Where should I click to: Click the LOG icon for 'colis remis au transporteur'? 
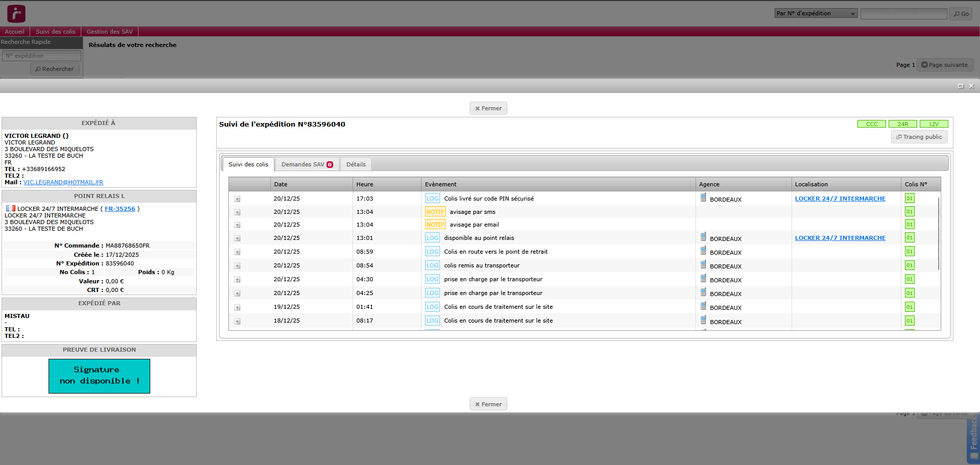[432, 265]
